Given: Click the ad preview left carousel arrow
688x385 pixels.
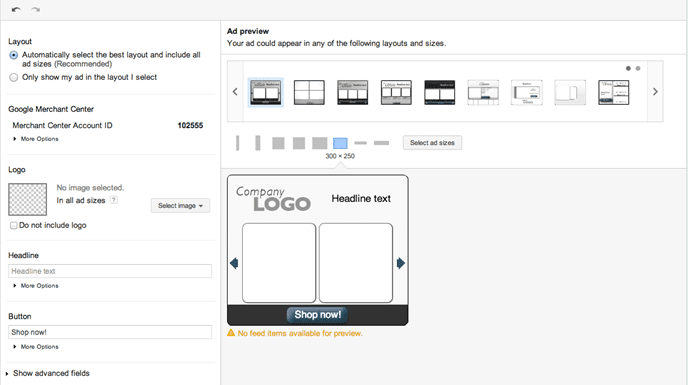Looking at the screenshot, I should click(x=234, y=263).
